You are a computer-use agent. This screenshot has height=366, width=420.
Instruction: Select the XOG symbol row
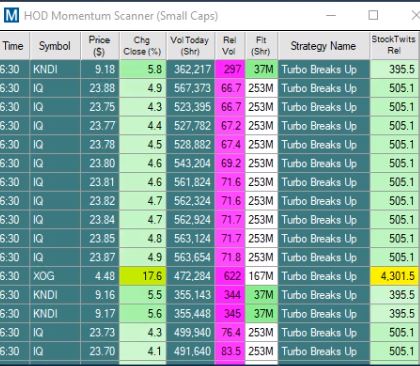[x=209, y=276]
